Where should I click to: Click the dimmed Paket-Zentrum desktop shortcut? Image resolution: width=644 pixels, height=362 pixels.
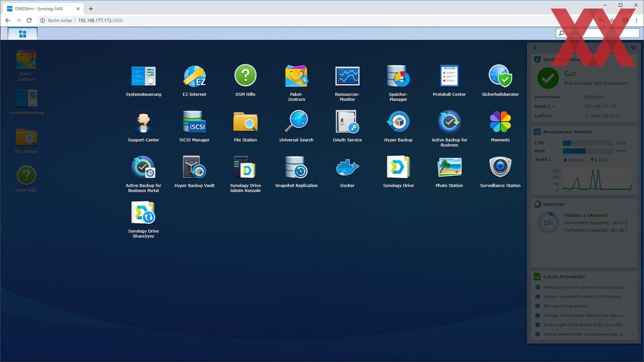pyautogui.click(x=27, y=60)
